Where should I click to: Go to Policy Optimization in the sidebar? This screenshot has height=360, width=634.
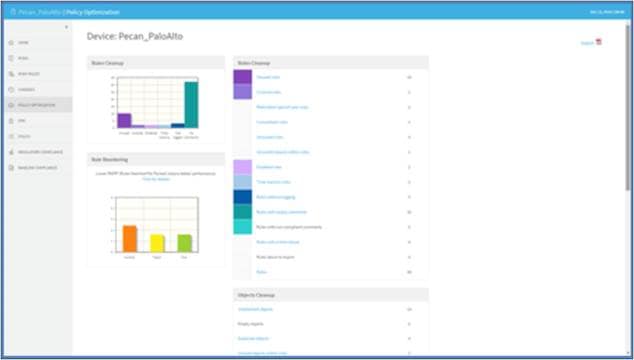tap(39, 105)
